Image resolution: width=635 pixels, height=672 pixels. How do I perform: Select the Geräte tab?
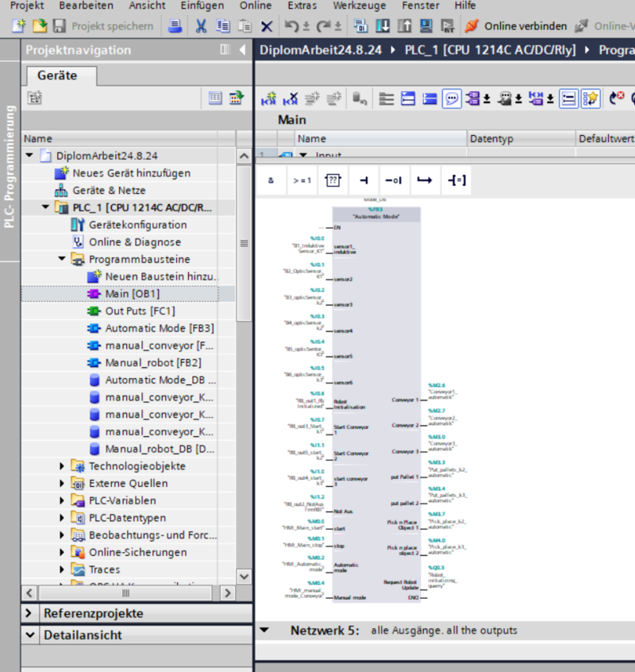[57, 75]
